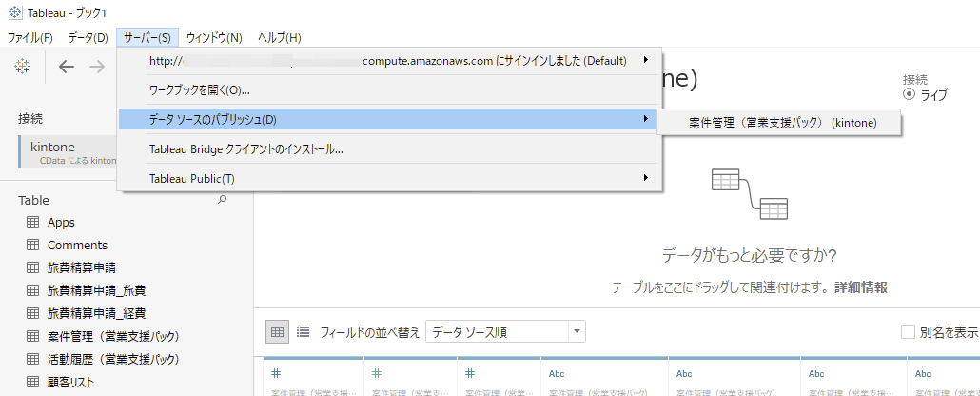Click the 顧客リスト table icon

[33, 383]
